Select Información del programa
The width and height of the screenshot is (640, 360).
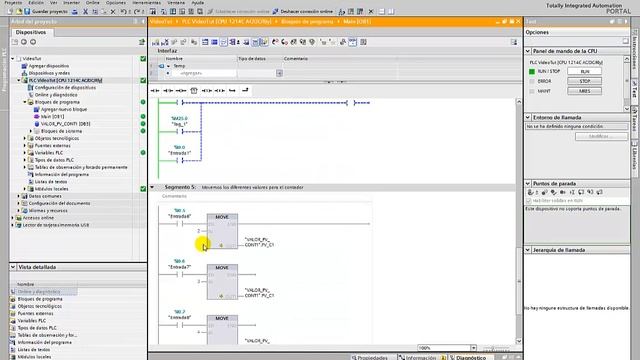coord(61,174)
